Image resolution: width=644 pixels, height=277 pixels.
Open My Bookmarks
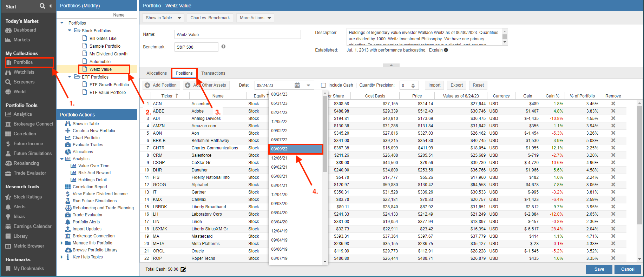click(28, 268)
